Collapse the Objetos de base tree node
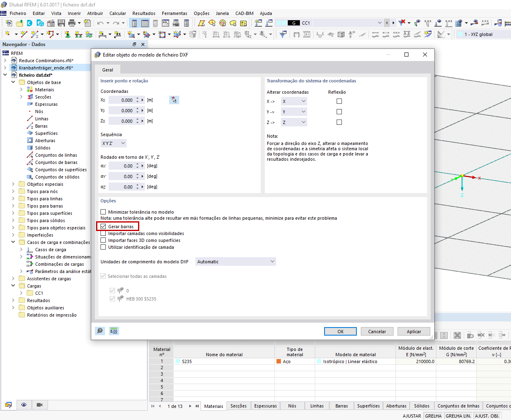Screen dimensions: 511x420 point(13,82)
